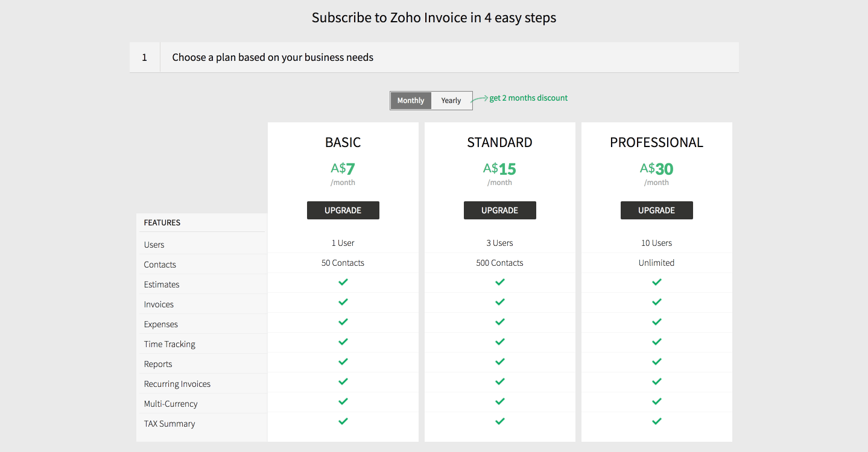Select the BASIC plan heading

pyautogui.click(x=343, y=142)
